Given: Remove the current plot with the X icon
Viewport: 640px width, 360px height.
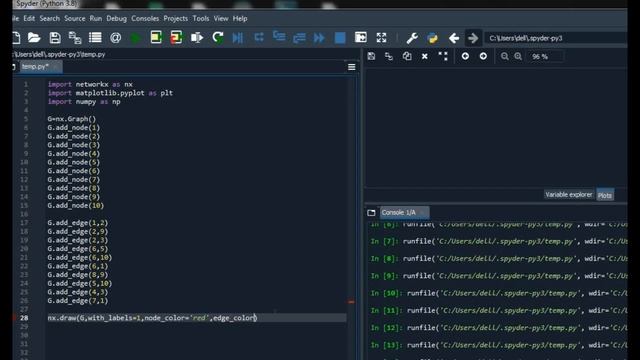Looking at the screenshot, I should click(x=424, y=56).
